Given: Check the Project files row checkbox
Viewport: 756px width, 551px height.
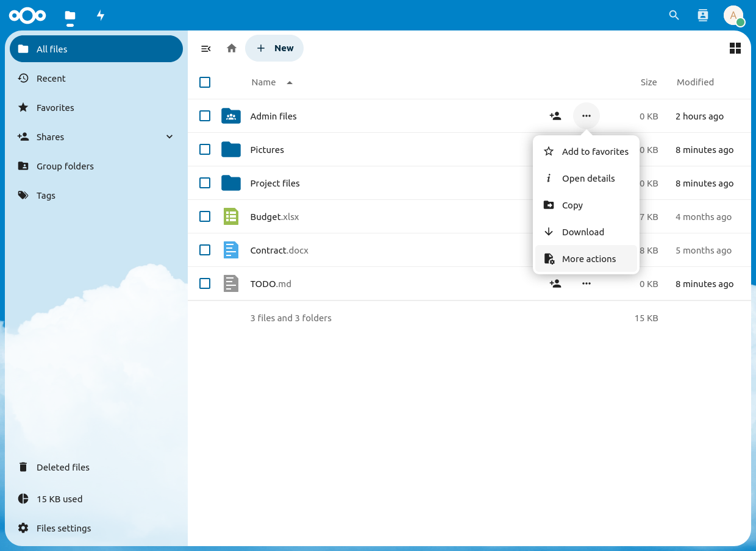Looking at the screenshot, I should click(205, 183).
